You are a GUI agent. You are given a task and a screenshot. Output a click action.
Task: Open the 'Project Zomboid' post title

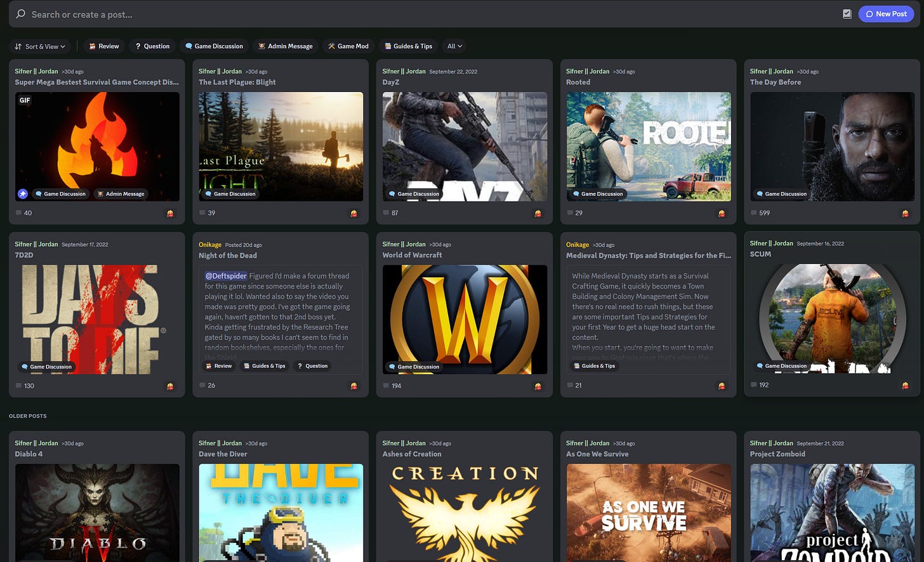pyautogui.click(x=777, y=454)
